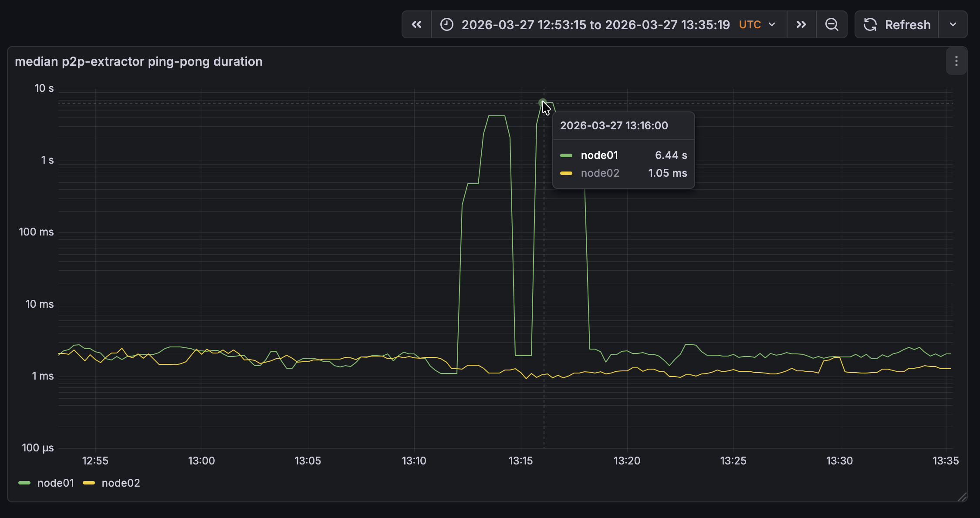Click the Refresh button label
The width and height of the screenshot is (980, 518).
[x=907, y=25]
